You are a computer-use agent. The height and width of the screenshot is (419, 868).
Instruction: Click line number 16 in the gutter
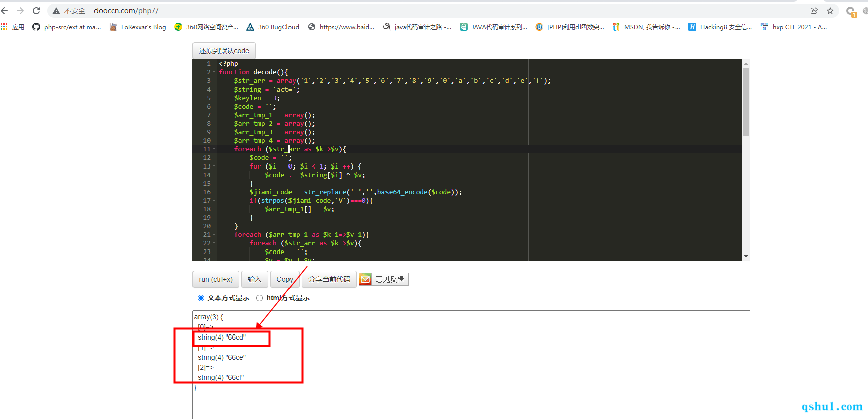[x=207, y=192]
